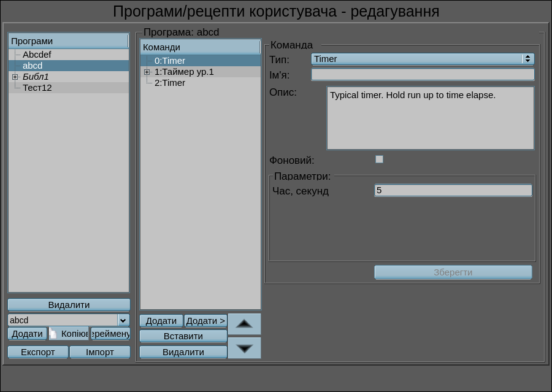This screenshot has height=392, width=552.
Task: Open the Тип dropdown showing Timer
Action: (x=423, y=59)
